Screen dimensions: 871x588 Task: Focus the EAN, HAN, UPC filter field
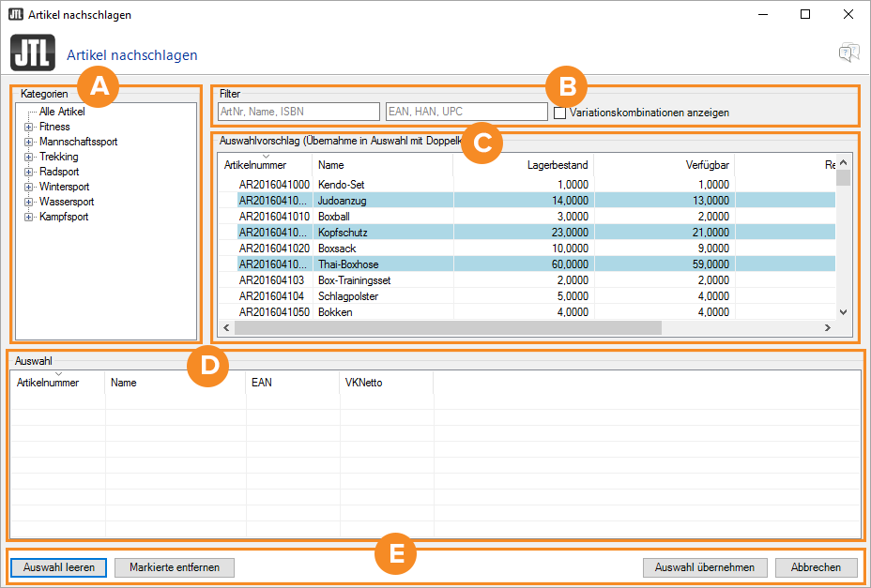click(x=466, y=112)
